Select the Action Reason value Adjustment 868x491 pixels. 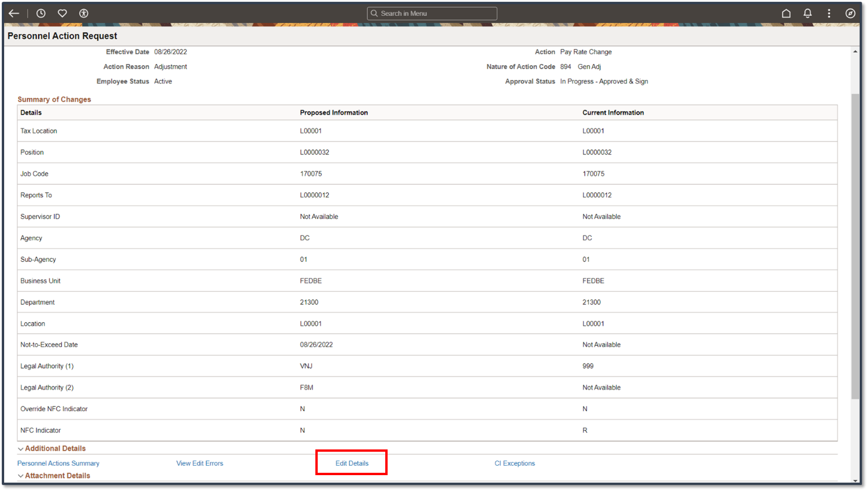click(x=171, y=67)
